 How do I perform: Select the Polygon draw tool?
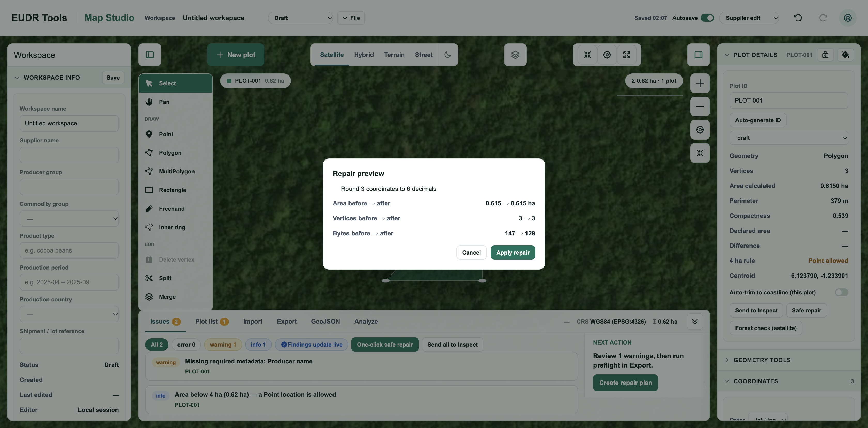[x=176, y=153]
